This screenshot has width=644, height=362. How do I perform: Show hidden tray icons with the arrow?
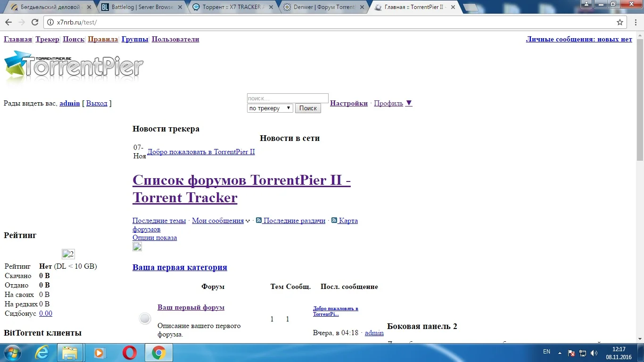(560, 353)
